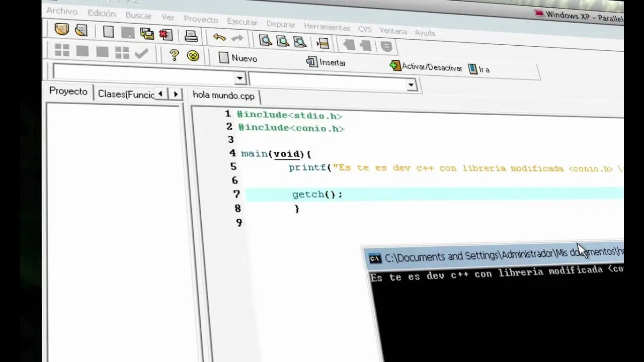Switch to the Proyecto panel tab
The image size is (644, 362).
[x=68, y=92]
